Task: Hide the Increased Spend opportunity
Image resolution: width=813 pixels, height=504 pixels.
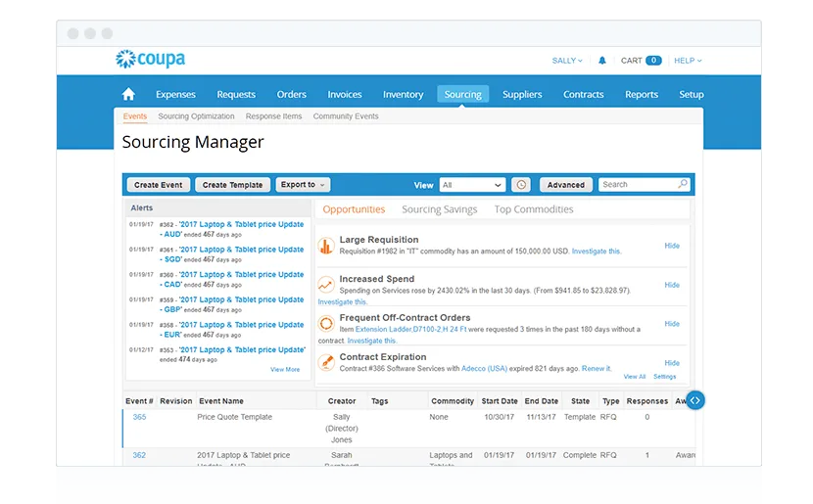Action: coord(672,285)
